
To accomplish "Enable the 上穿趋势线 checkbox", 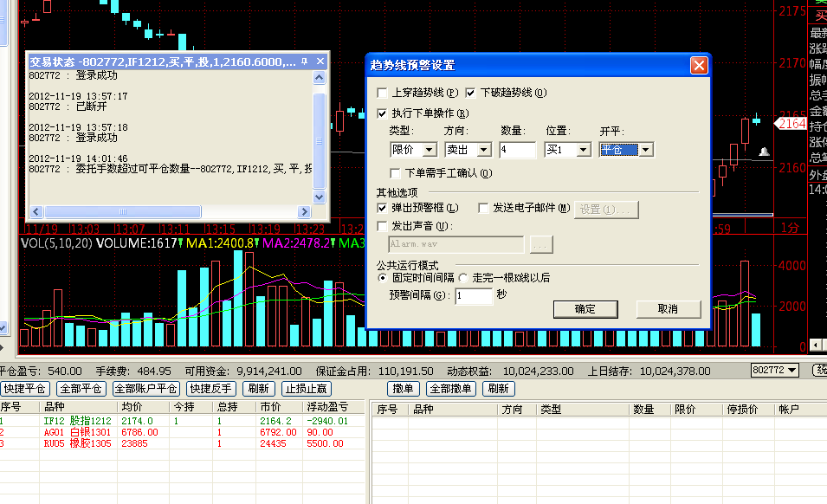I will 384,93.
